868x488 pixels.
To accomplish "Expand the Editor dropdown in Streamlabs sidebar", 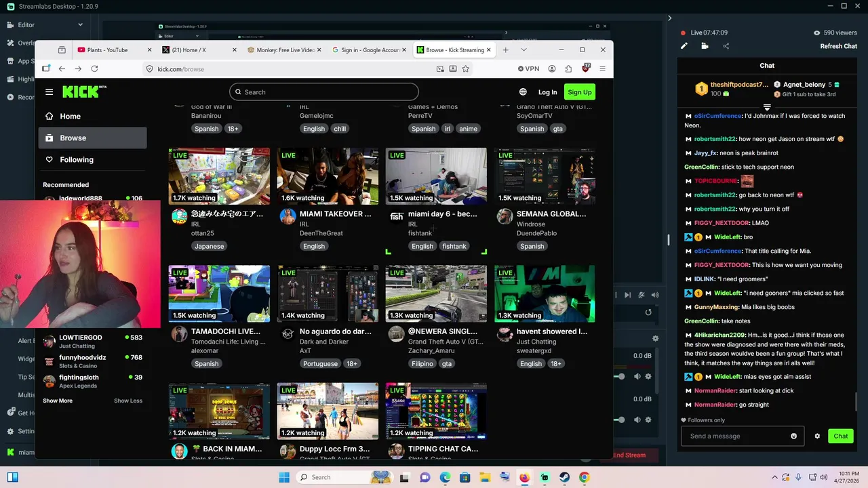I will click(x=80, y=25).
